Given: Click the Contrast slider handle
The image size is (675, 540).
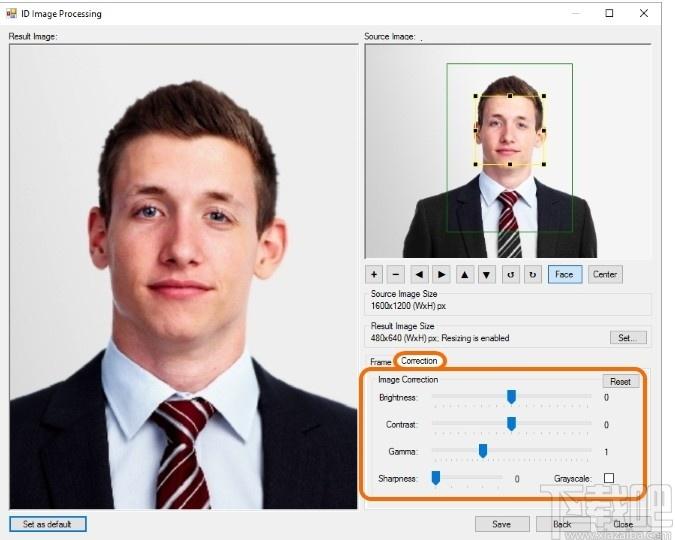Looking at the screenshot, I should (x=511, y=424).
